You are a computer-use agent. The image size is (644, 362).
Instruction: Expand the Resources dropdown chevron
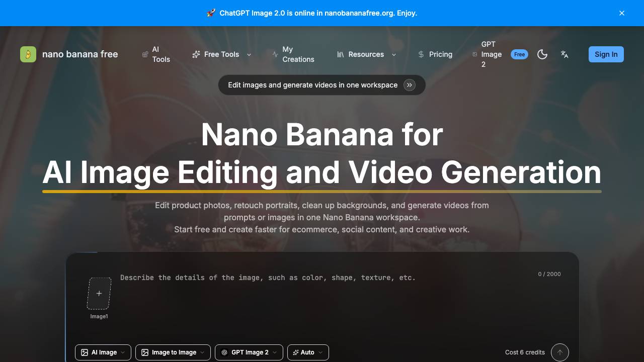[394, 54]
